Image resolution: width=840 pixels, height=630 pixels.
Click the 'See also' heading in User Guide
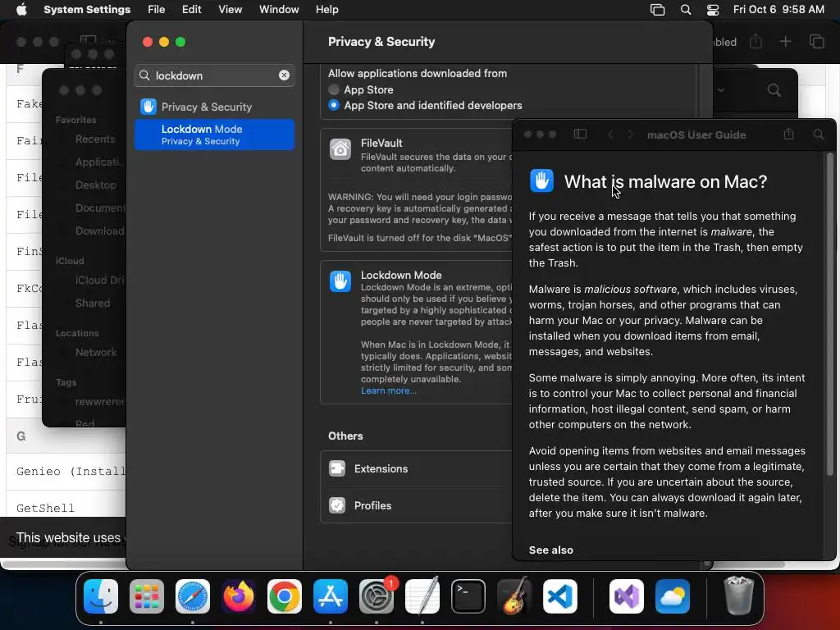550,550
